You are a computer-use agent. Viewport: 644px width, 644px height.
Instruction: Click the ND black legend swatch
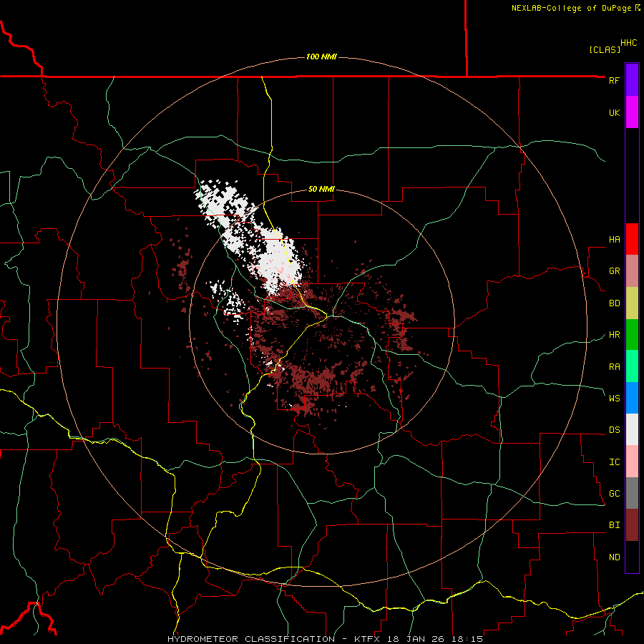pos(632,557)
